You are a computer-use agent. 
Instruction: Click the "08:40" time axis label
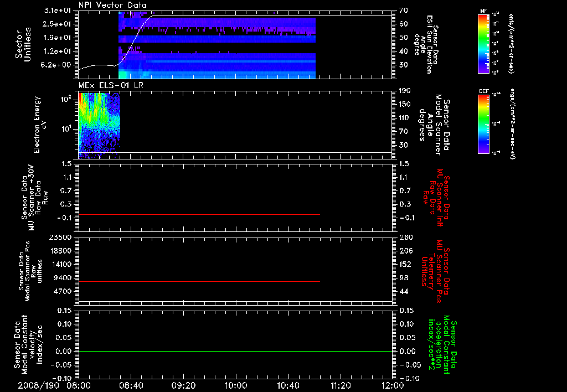coord(131,385)
